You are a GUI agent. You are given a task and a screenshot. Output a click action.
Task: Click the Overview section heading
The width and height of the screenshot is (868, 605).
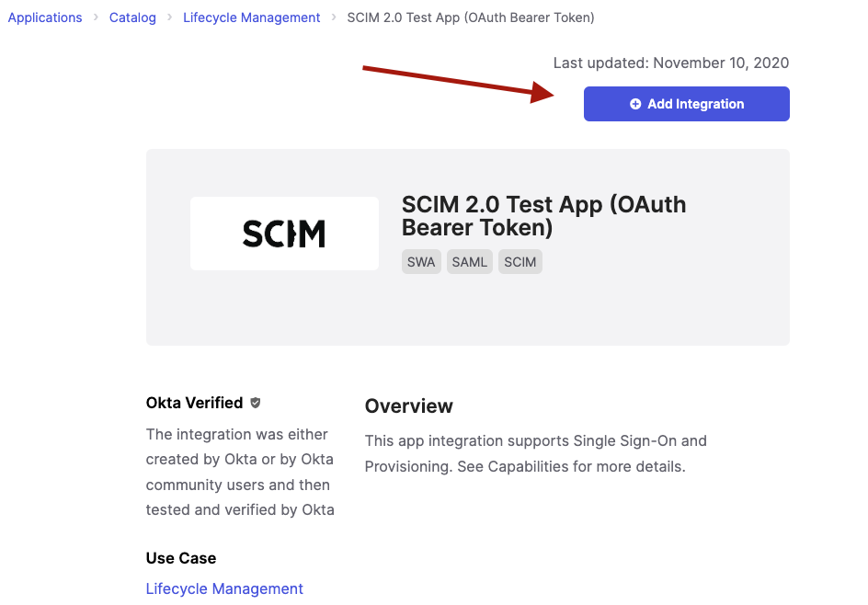coord(408,405)
